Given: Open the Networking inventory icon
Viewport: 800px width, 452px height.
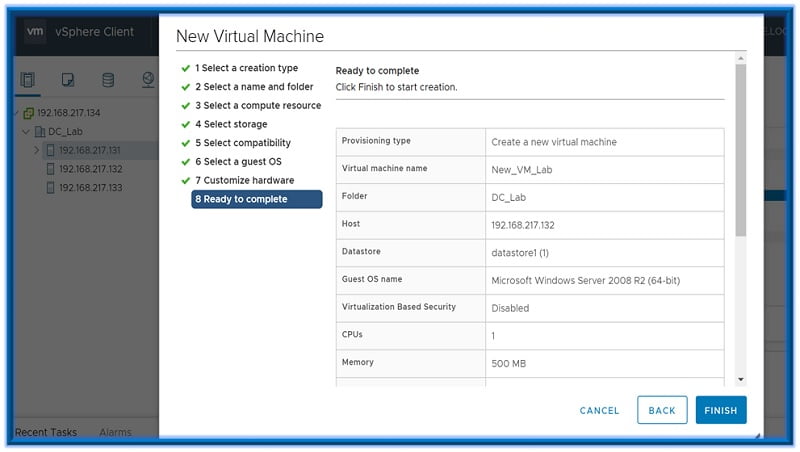Looking at the screenshot, I should 148,80.
